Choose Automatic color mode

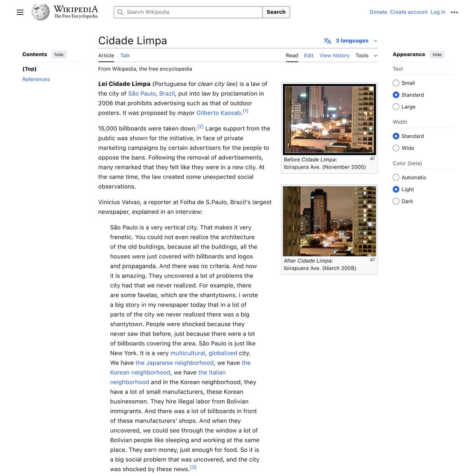[x=396, y=177]
